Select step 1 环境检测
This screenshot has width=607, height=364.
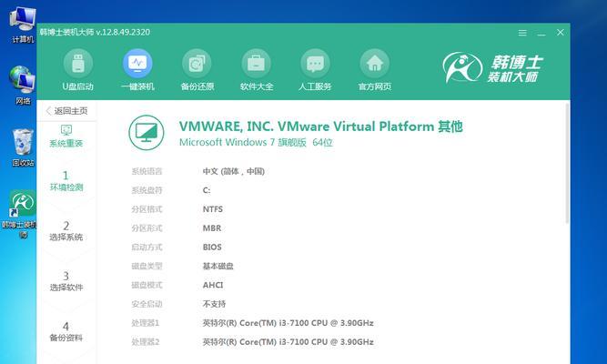tap(66, 181)
